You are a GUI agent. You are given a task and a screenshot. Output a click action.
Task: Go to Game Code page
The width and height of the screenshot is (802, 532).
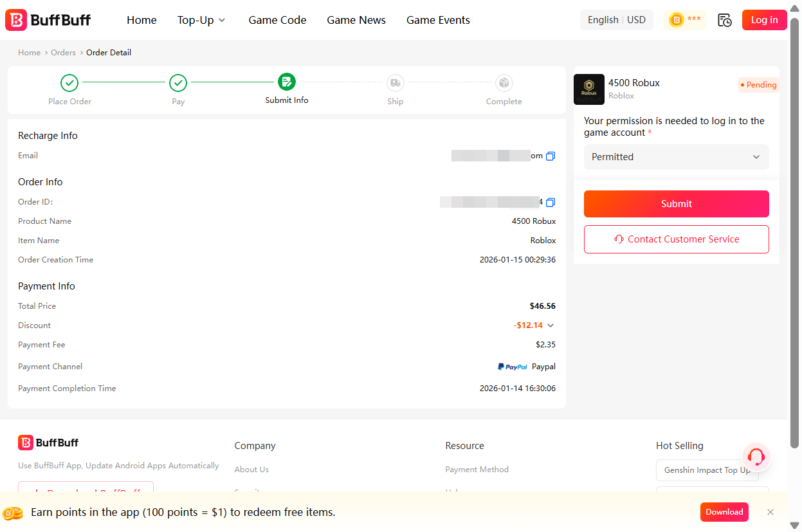[277, 20]
